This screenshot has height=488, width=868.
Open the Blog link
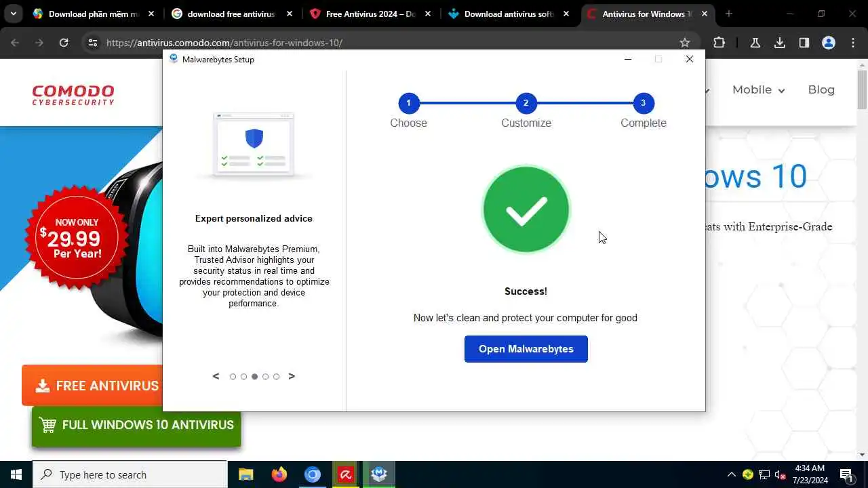(x=821, y=89)
